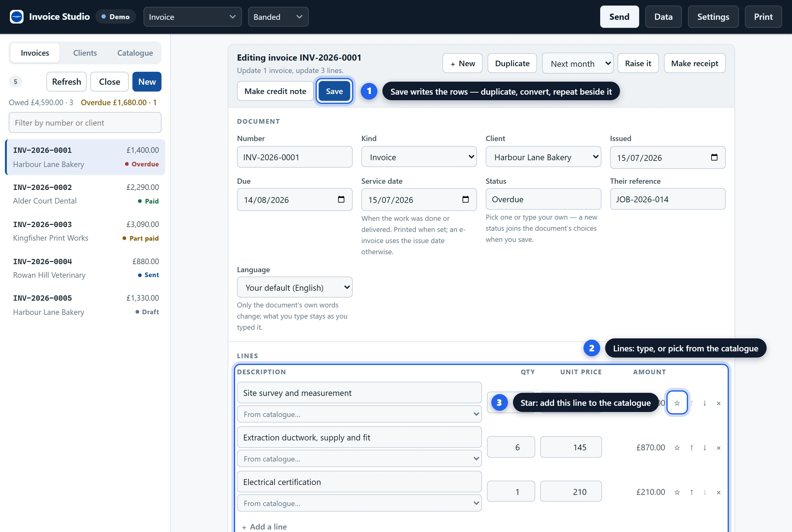Click + New in the editor header
This screenshot has height=532, width=792.
pos(462,63)
